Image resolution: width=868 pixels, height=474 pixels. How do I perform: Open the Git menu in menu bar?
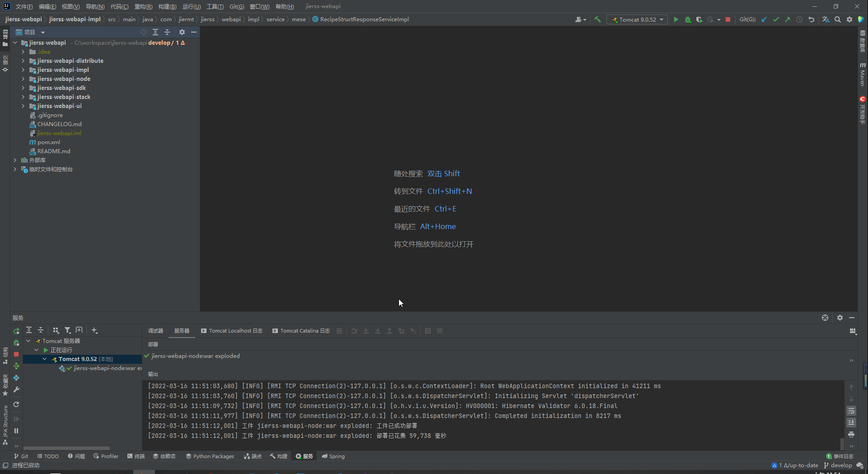(x=237, y=6)
